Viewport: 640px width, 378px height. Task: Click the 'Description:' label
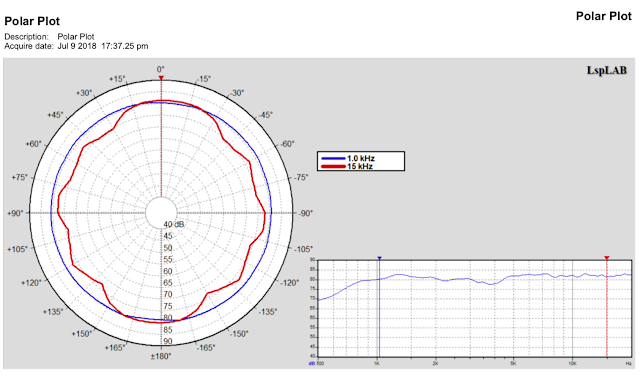click(x=27, y=37)
